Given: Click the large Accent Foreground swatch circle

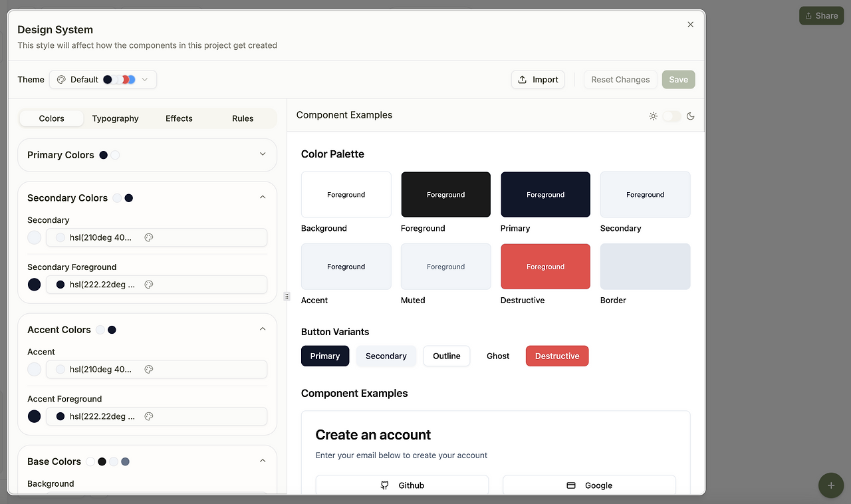Looking at the screenshot, I should (35, 416).
